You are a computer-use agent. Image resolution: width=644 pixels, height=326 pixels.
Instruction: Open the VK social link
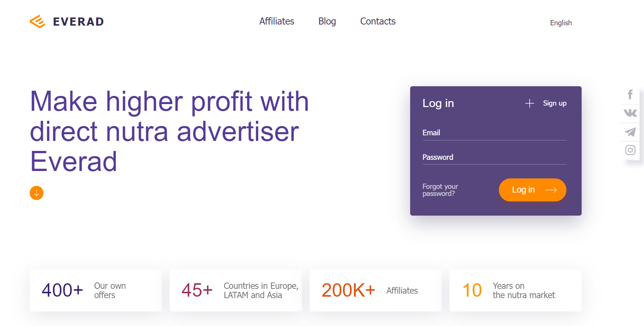point(630,113)
